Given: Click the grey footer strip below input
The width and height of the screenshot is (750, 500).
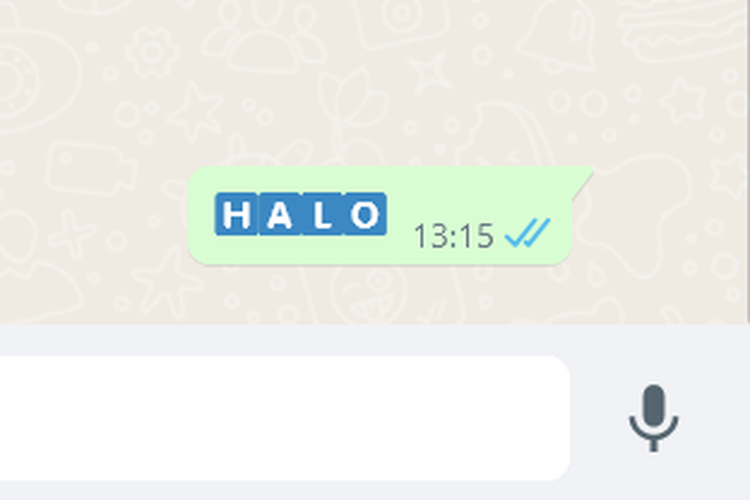Looking at the screenshot, I should [x=375, y=490].
